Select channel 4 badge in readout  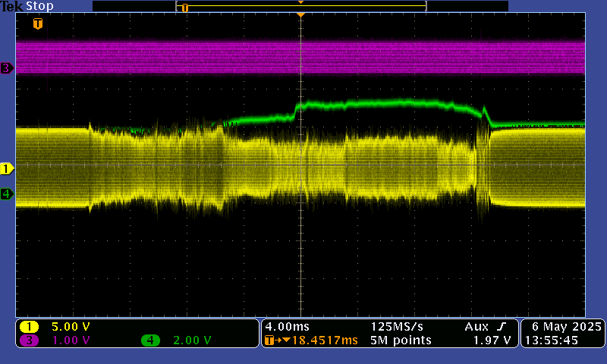click(x=150, y=340)
